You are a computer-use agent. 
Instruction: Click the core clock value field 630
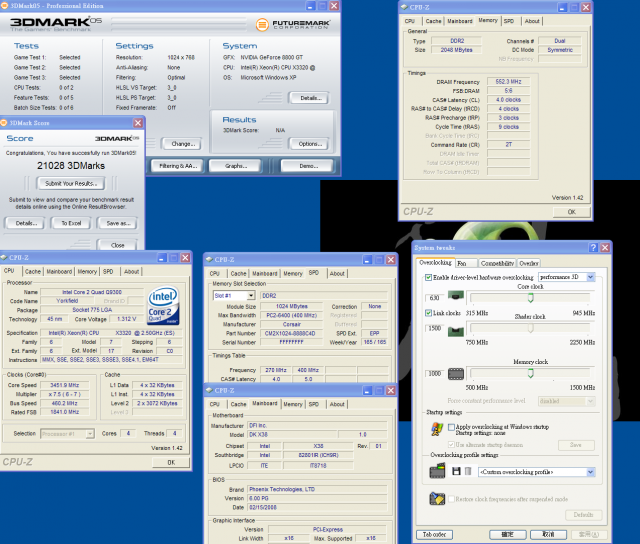434,298
